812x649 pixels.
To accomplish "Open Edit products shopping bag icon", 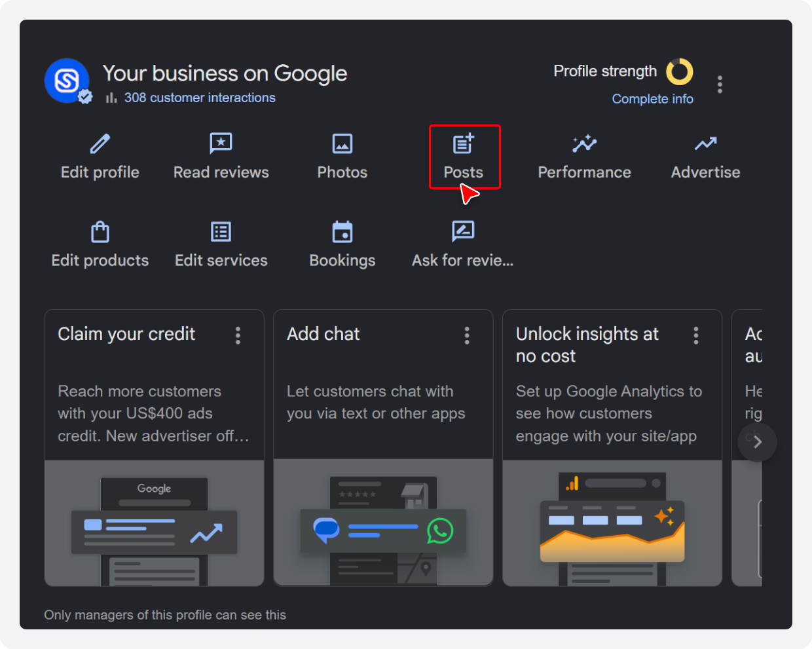I will pyautogui.click(x=100, y=232).
